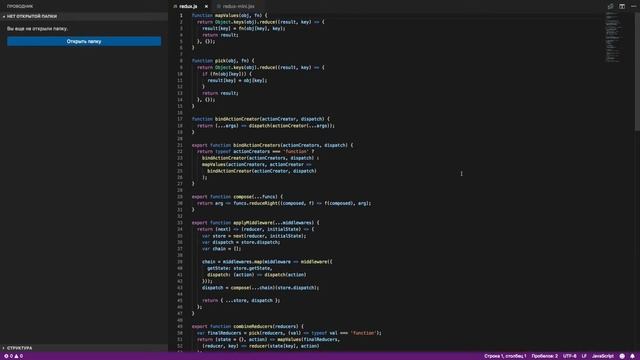640x360 pixels.
Task: Click the Открыть папку button
Action: point(84,41)
